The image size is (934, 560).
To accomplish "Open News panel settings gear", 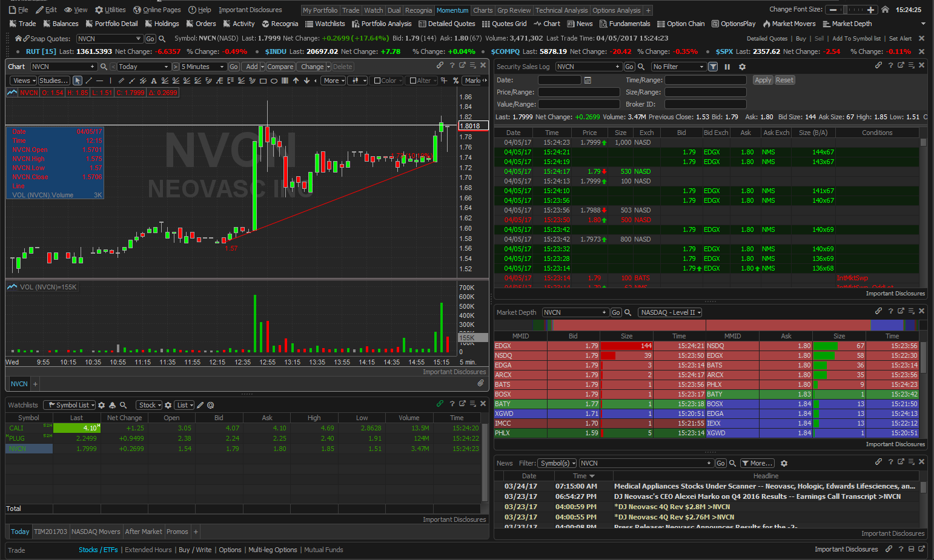I will (784, 463).
